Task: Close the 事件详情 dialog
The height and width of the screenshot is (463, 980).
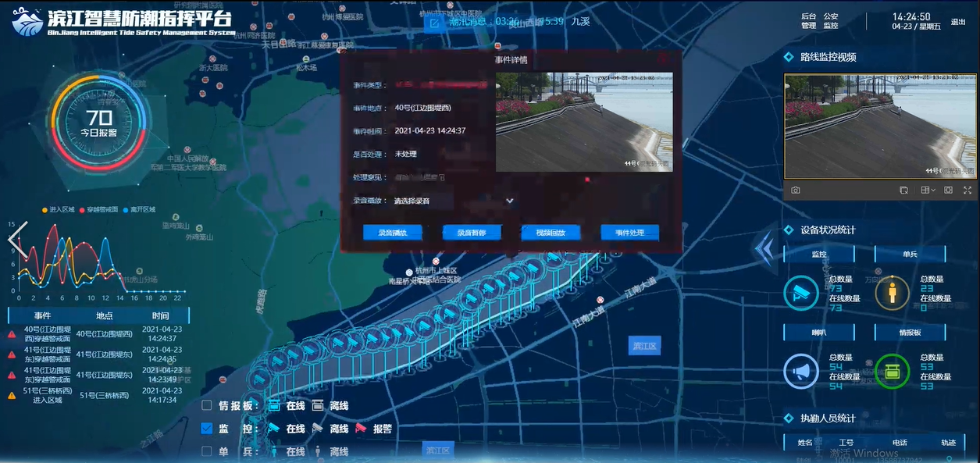Action: [663, 58]
